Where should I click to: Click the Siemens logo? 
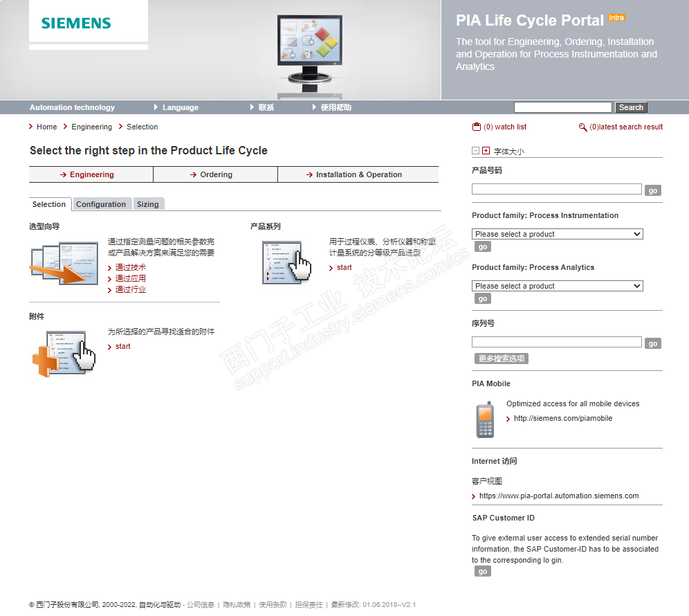coord(76,24)
